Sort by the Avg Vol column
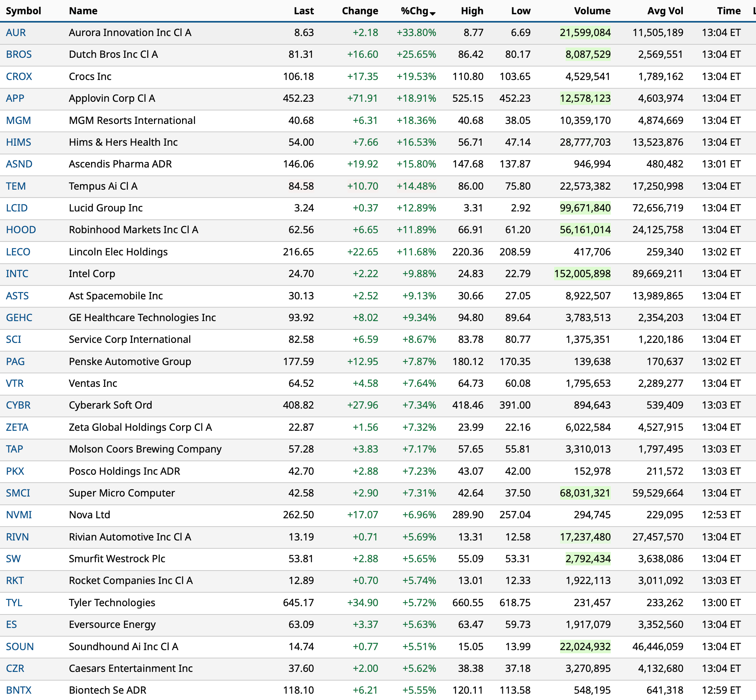The image size is (756, 700). [x=665, y=11]
